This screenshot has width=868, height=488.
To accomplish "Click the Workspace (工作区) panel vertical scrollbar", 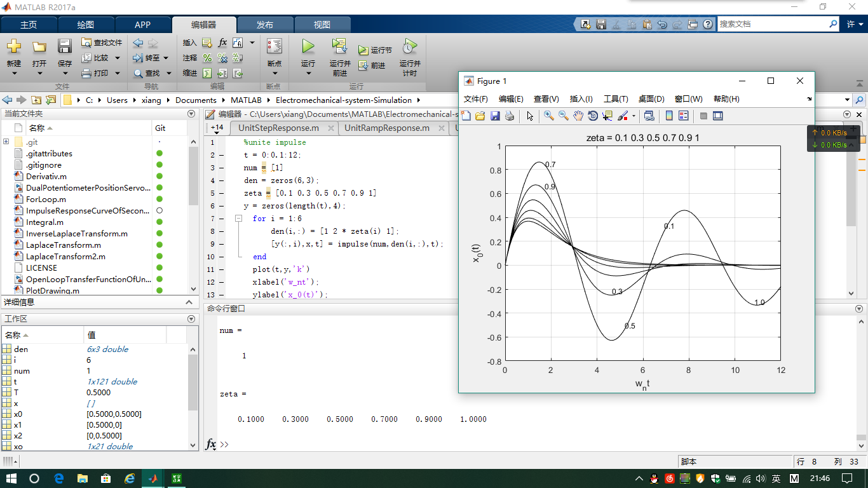I will (x=193, y=383).
